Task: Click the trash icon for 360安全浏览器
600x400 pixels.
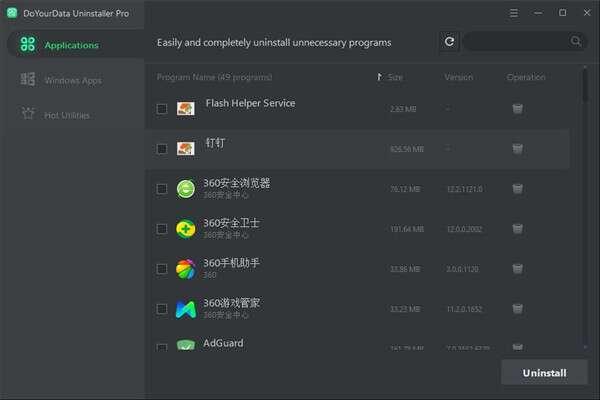Action: [517, 188]
